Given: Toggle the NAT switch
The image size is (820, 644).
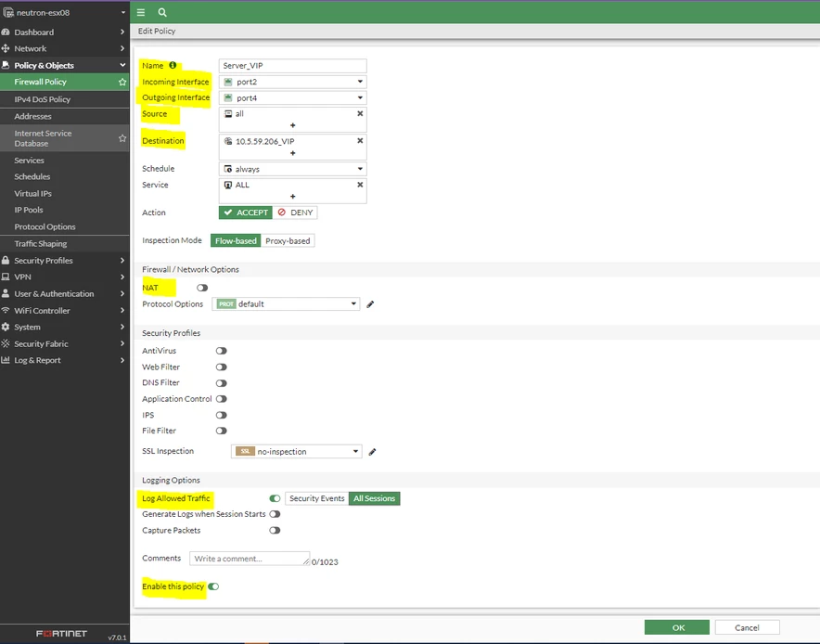Looking at the screenshot, I should tap(202, 288).
